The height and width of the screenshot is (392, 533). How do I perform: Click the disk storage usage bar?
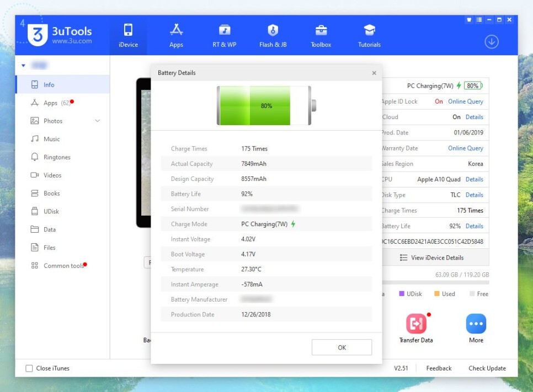[x=435, y=282]
